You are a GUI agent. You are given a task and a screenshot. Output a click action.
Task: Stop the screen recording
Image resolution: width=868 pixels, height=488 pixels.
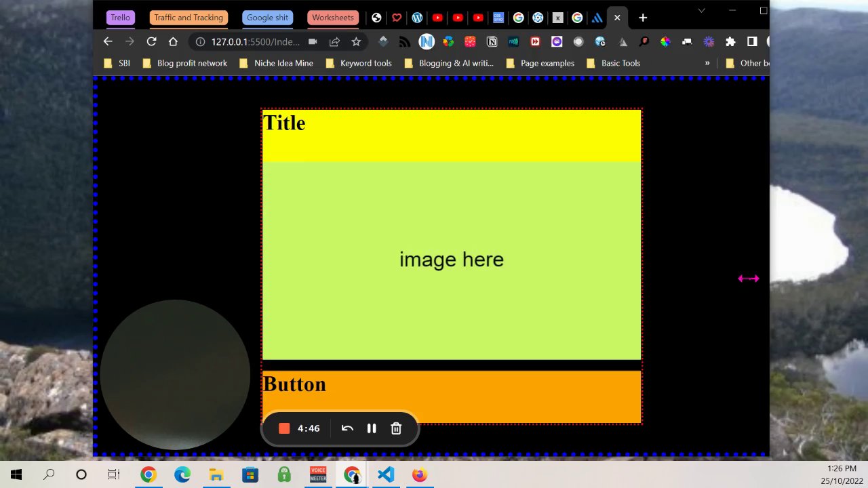tap(284, 428)
